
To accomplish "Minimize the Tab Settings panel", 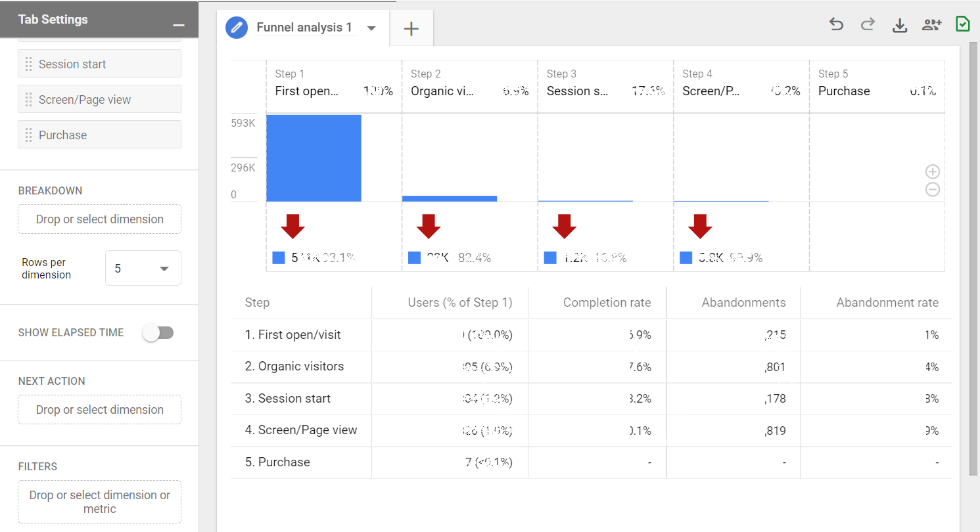I will 178,25.
